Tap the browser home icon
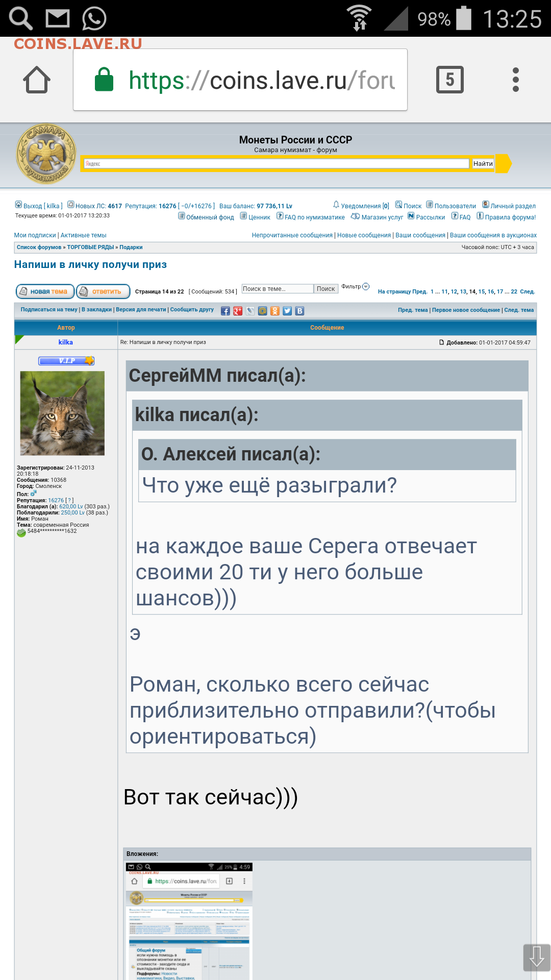 click(x=37, y=80)
